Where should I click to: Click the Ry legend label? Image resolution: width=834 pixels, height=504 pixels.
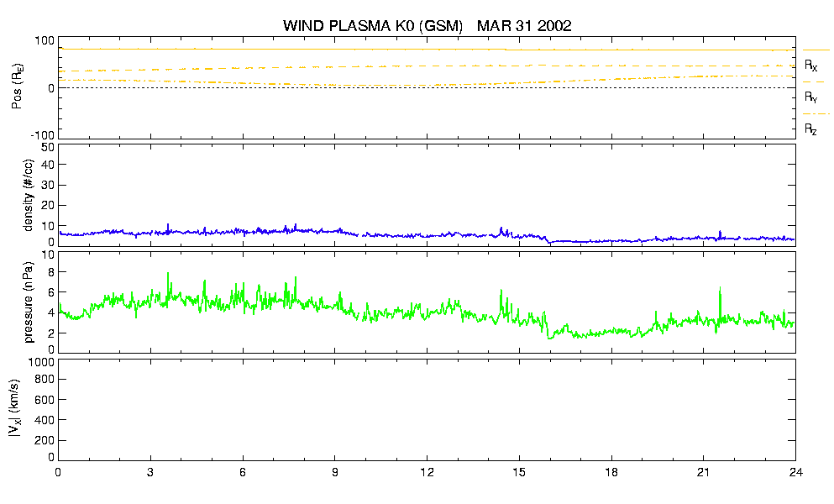[x=810, y=97]
